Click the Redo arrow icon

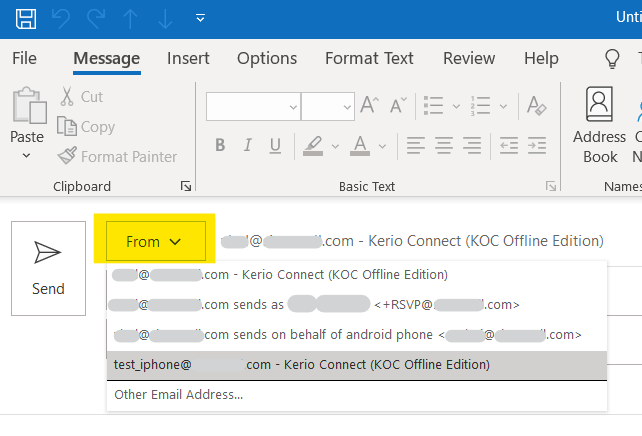tap(96, 19)
